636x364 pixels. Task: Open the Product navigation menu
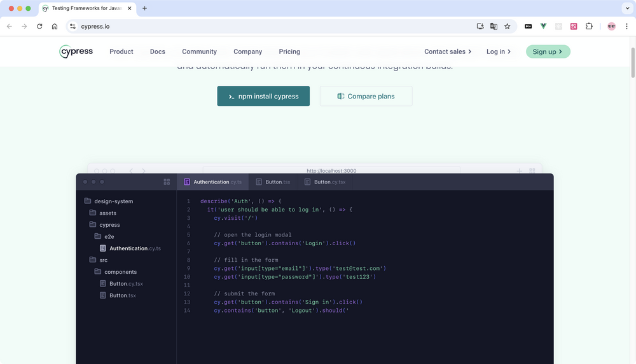point(121,51)
